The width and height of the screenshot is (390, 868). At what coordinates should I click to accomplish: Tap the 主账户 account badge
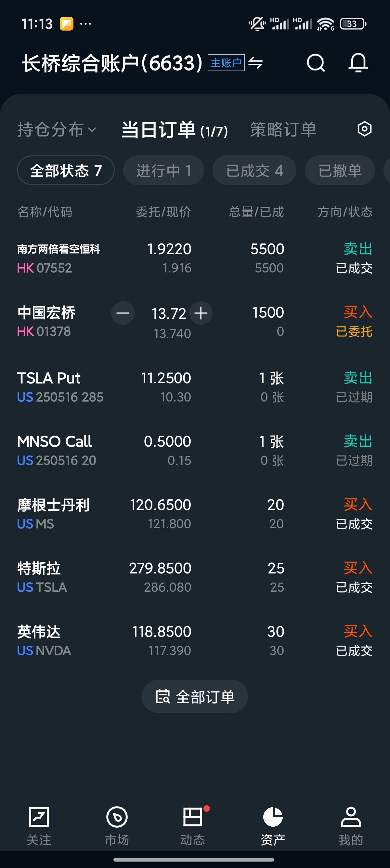(x=226, y=63)
